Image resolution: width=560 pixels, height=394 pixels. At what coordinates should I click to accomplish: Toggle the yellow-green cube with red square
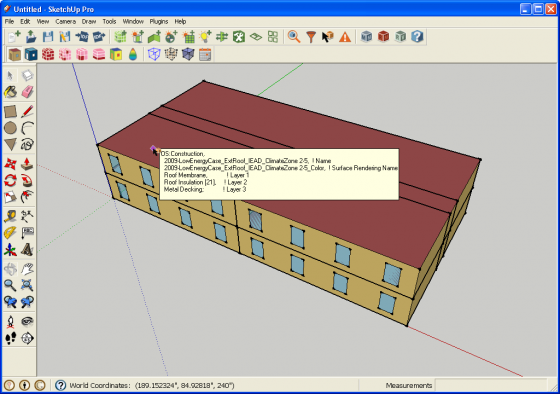tap(116, 54)
